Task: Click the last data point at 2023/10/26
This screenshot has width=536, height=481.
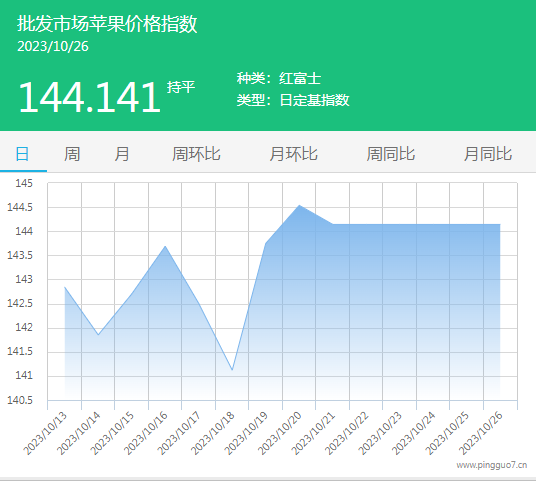Action: [500, 224]
